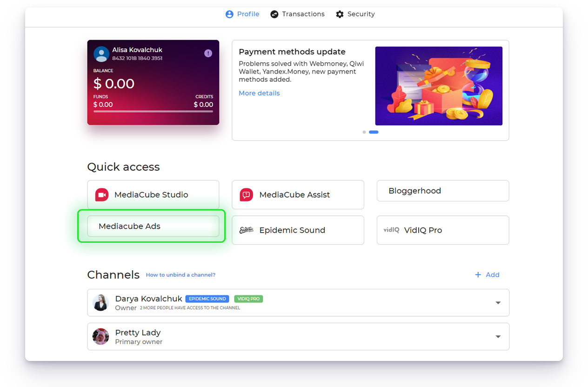The height and width of the screenshot is (387, 588).
Task: Open the More details link
Action: (259, 93)
